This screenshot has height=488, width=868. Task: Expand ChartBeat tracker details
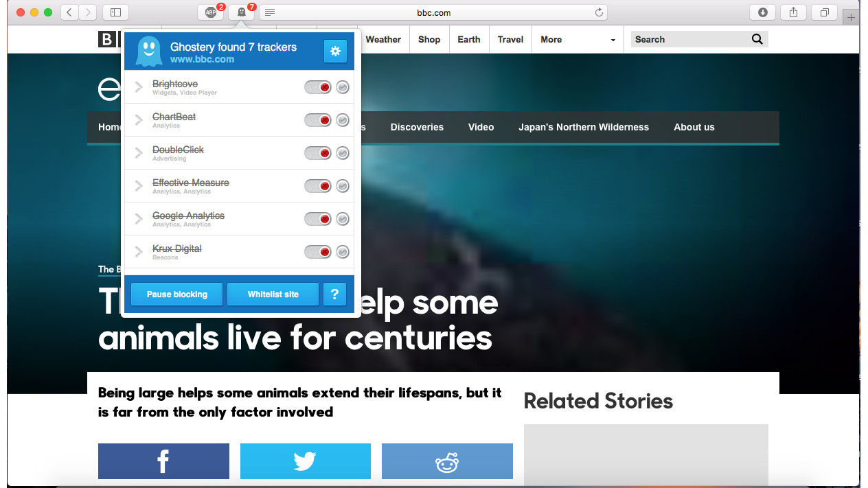pyautogui.click(x=139, y=120)
